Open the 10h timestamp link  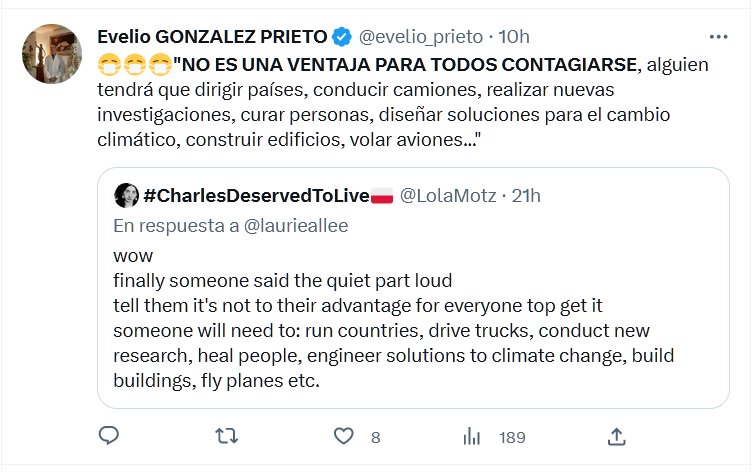click(x=513, y=37)
